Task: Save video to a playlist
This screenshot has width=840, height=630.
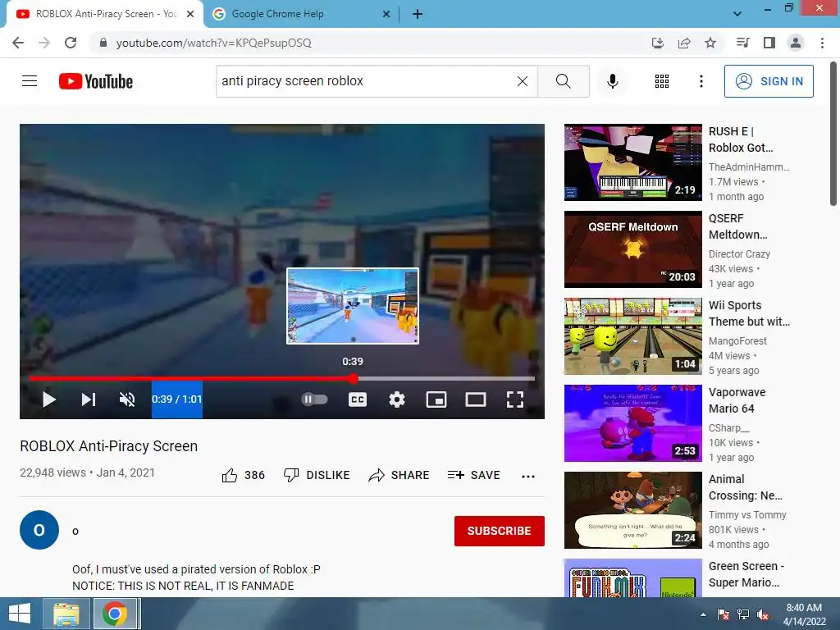Action: click(474, 475)
